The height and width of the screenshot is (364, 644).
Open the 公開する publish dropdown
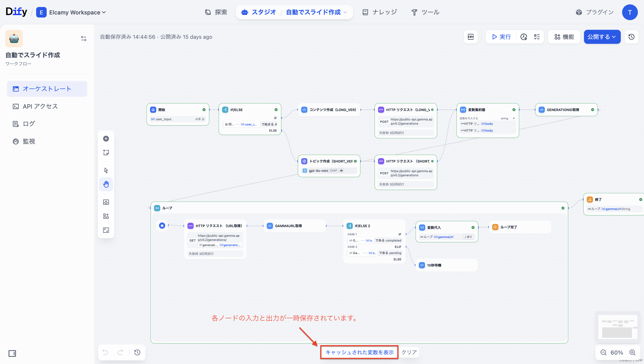pos(602,37)
